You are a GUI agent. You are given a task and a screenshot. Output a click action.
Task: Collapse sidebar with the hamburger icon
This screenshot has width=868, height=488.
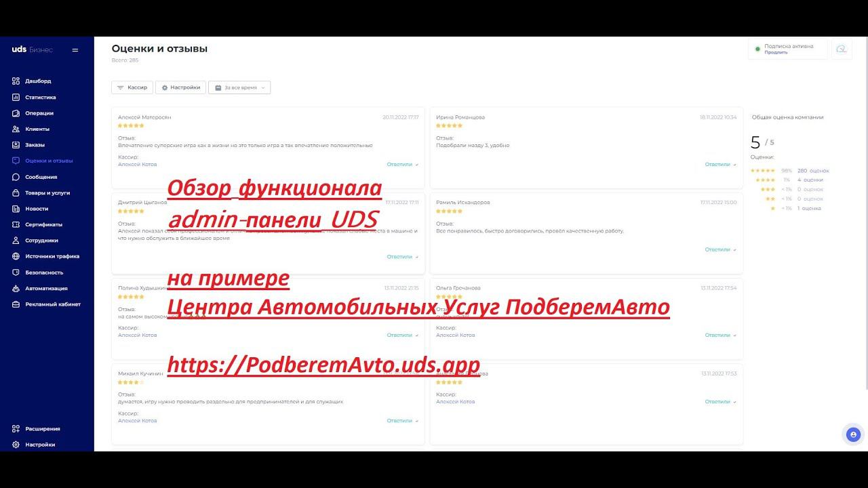75,50
